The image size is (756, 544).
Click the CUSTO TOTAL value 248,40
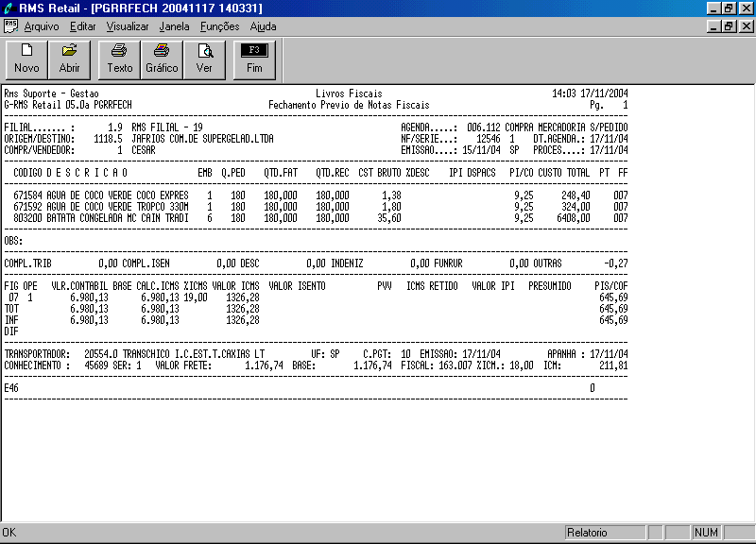coord(576,195)
